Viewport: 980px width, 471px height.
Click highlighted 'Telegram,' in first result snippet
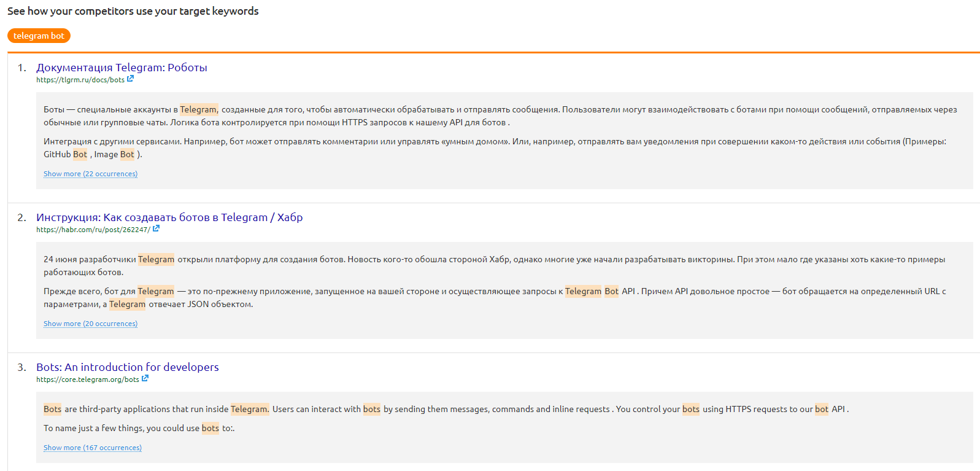coord(199,109)
